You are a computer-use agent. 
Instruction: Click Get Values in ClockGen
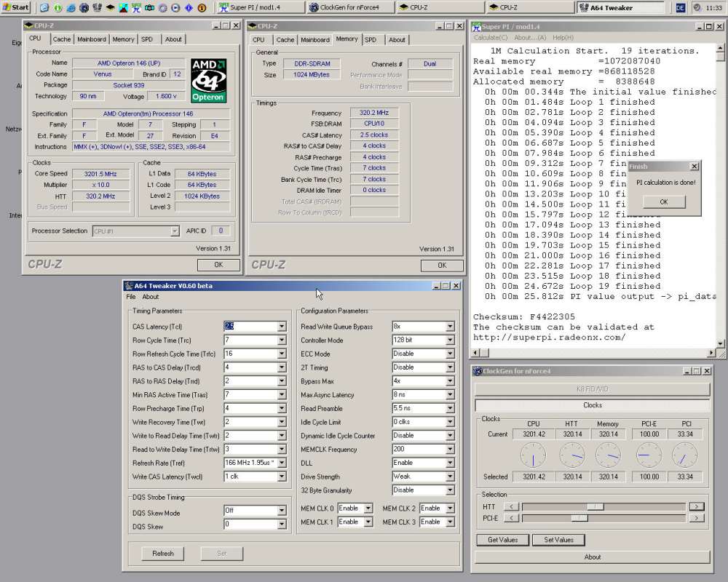tap(503, 540)
